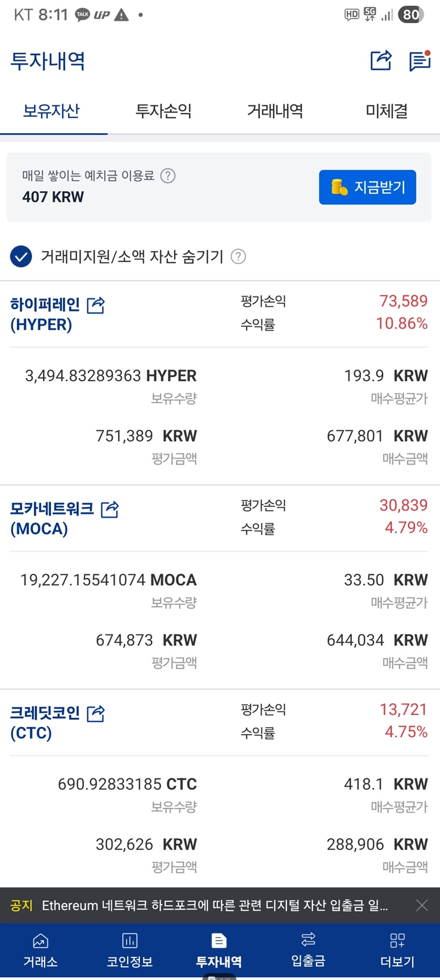
Task: Select the 보유자산 tab
Action: [51, 111]
